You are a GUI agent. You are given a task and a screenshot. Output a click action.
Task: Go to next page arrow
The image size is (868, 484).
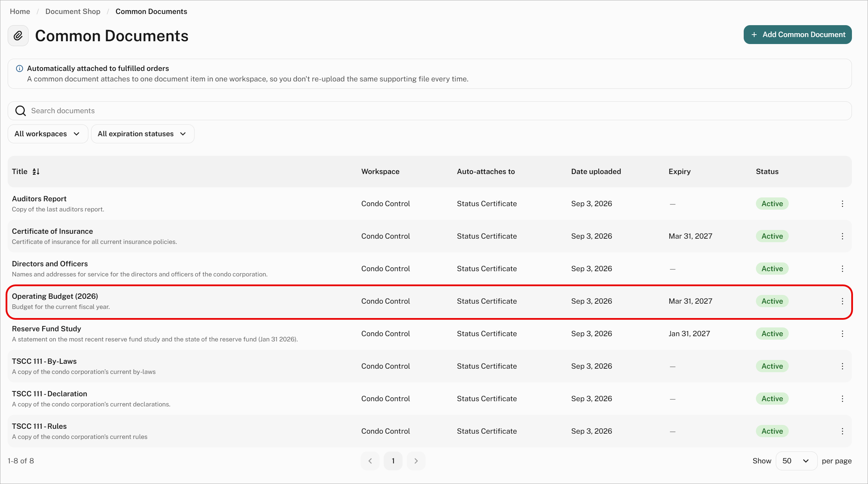416,461
